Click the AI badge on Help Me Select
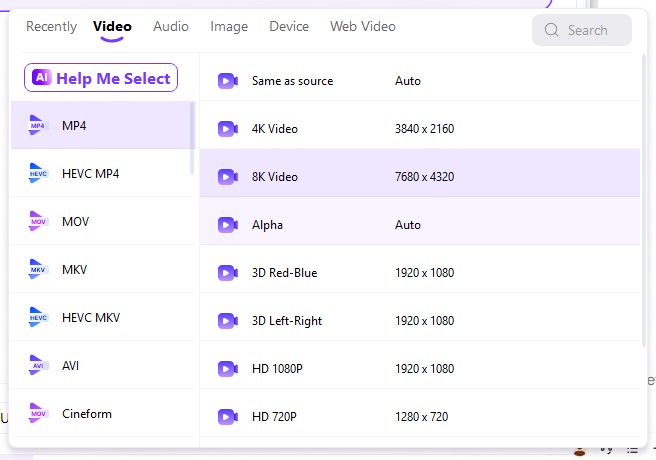 pos(42,77)
